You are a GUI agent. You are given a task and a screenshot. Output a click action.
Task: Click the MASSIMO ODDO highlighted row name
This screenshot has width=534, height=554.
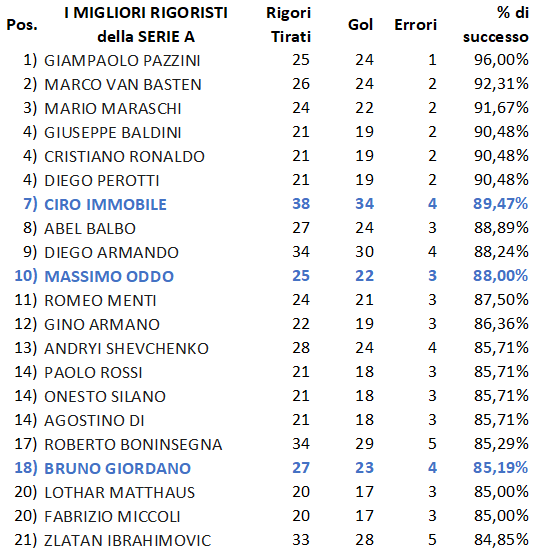(x=109, y=276)
